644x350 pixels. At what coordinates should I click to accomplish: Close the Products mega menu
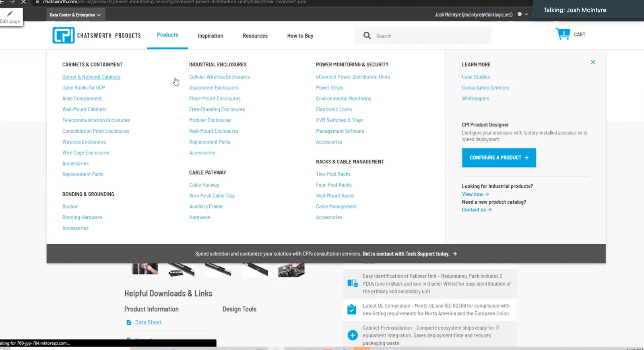[x=593, y=62]
